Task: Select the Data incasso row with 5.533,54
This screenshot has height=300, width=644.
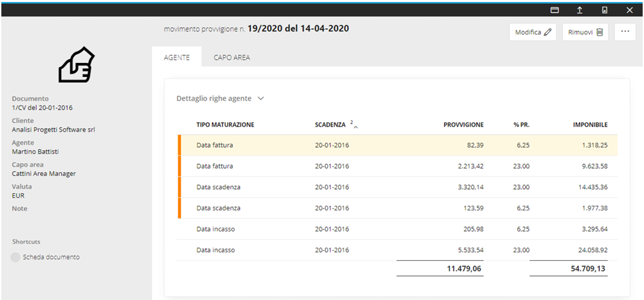Action: coord(397,250)
